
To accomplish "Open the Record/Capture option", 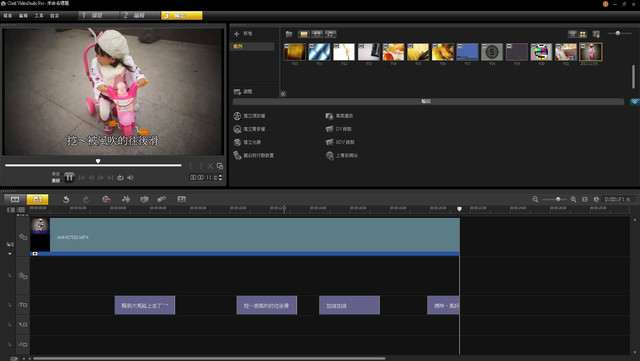I will point(106,199).
